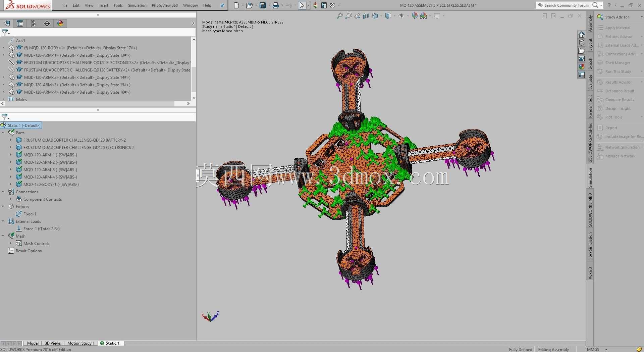The height and width of the screenshot is (352, 644).
Task: Open the File Explorer folder icon in task pane
Action: coord(582,51)
